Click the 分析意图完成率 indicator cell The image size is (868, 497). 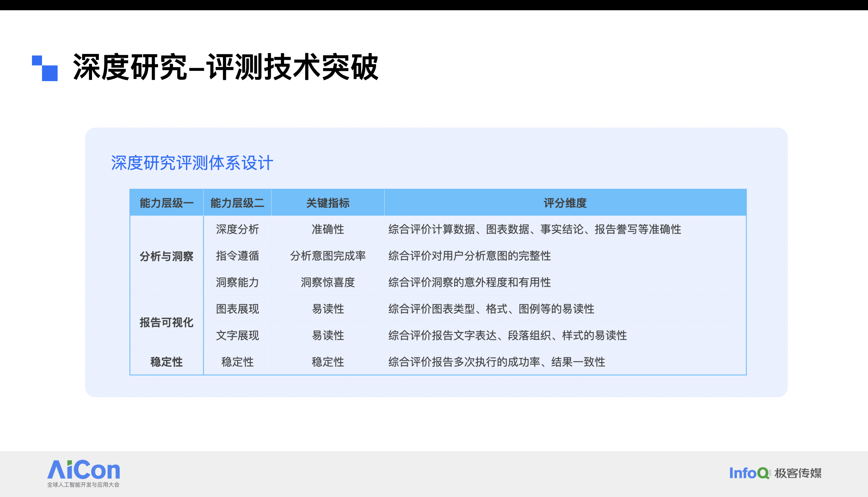point(328,256)
